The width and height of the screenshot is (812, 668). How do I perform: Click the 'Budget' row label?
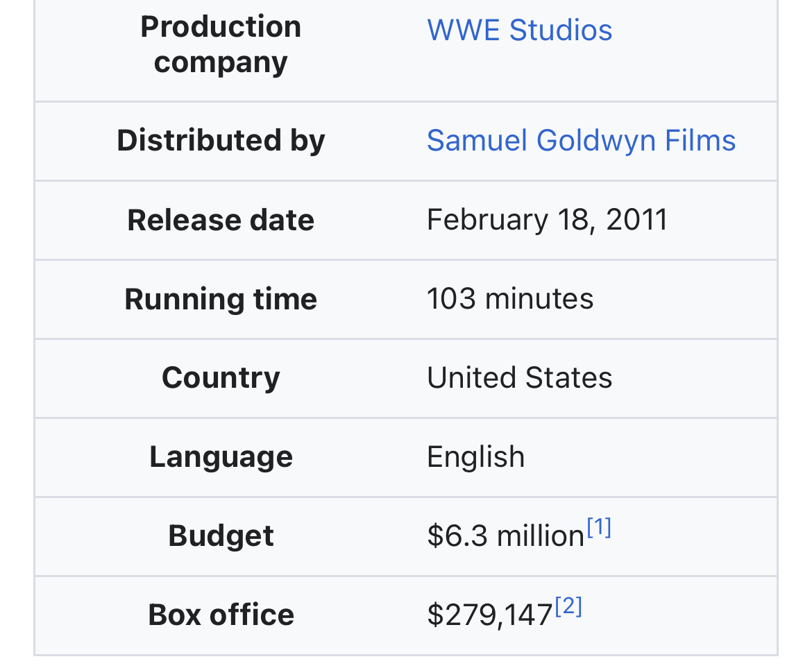pyautogui.click(x=221, y=536)
